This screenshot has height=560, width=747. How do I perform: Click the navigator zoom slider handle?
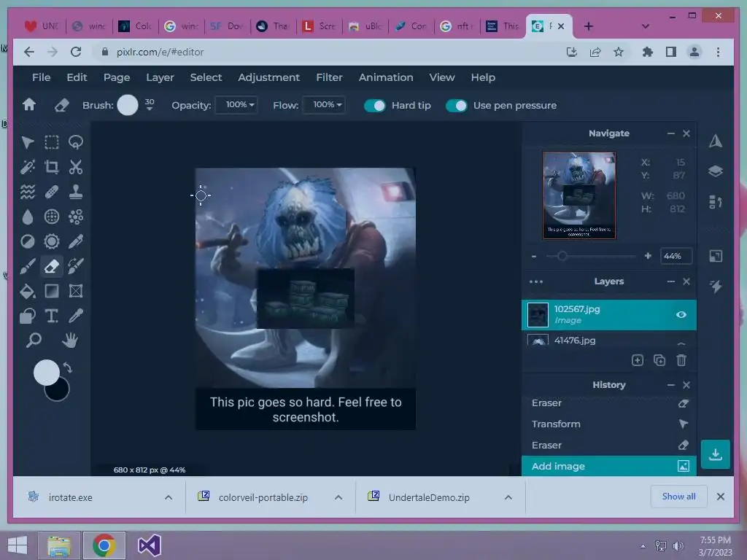pos(562,256)
